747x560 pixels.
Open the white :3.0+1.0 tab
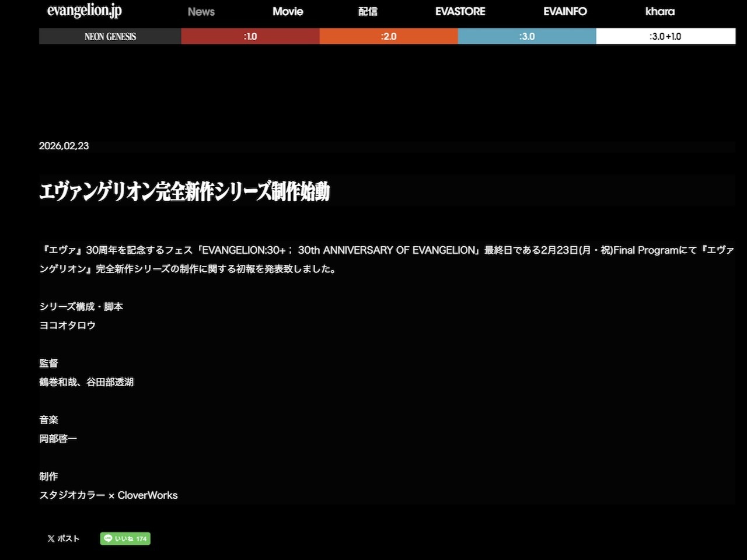pyautogui.click(x=665, y=36)
